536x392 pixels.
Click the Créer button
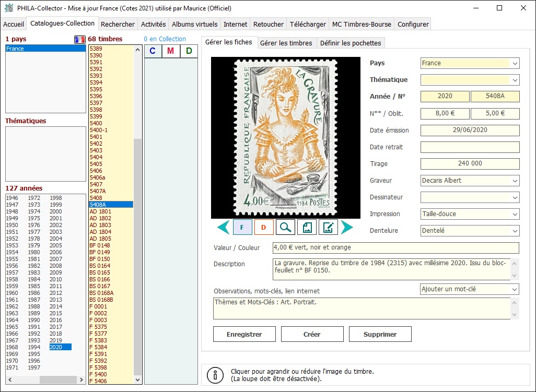[x=312, y=334]
